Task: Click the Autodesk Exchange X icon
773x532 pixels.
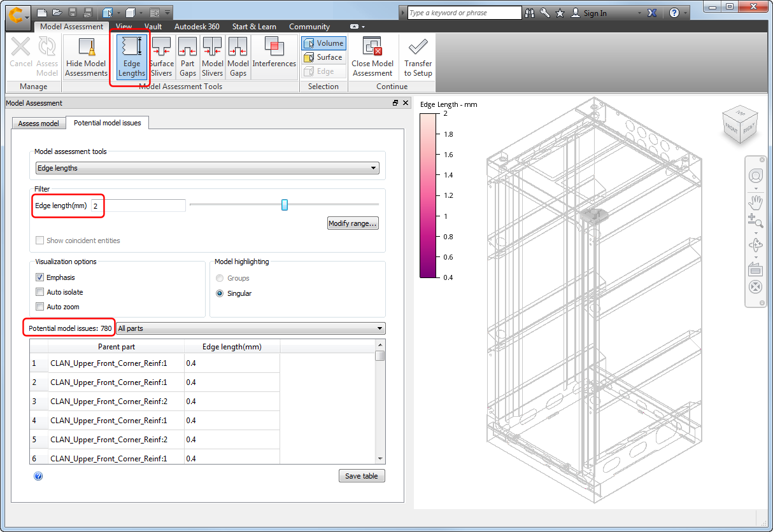Action: pyautogui.click(x=651, y=13)
